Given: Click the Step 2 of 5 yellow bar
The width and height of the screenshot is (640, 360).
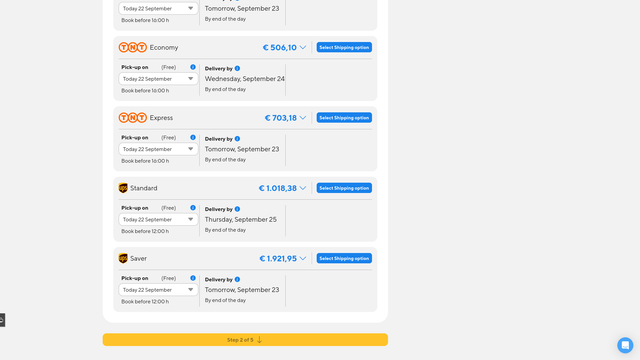Looking at the screenshot, I should click(245, 340).
